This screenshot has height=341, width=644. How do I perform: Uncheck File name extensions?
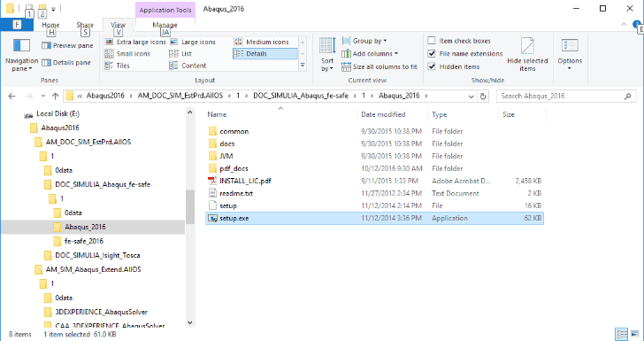(x=432, y=54)
